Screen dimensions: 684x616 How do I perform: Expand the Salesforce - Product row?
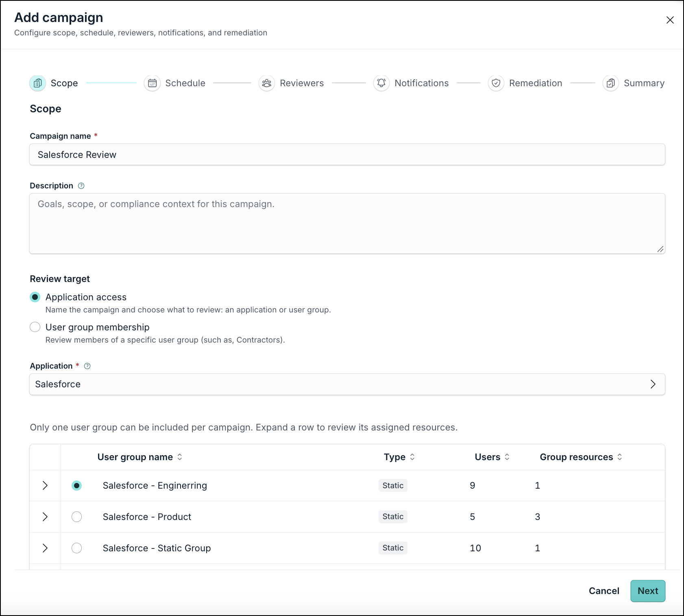click(x=45, y=517)
